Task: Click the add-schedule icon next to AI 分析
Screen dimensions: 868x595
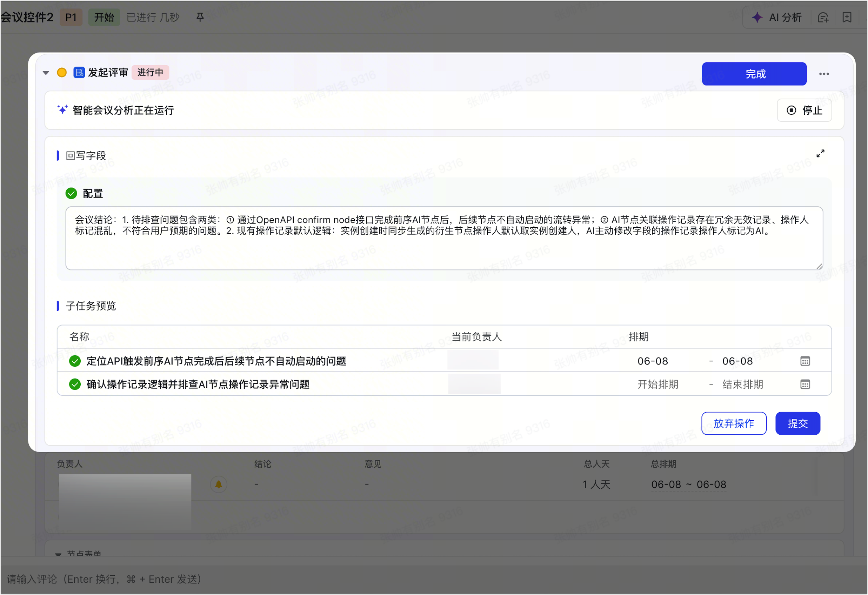Action: (823, 17)
